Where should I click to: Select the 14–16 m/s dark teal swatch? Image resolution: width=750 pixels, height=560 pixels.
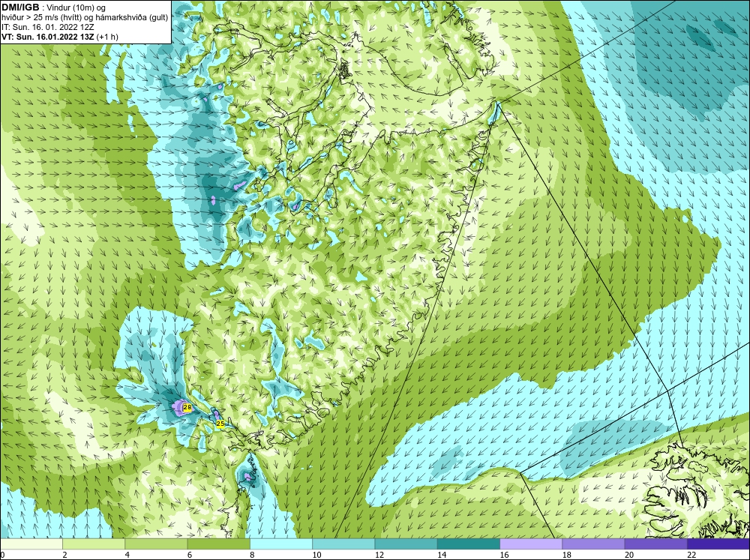click(469, 544)
